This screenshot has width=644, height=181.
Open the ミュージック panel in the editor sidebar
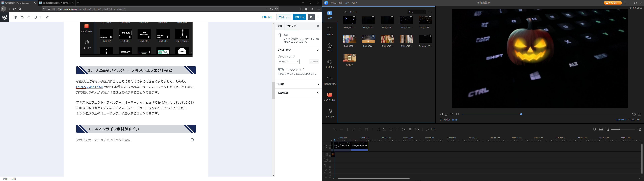(330, 113)
